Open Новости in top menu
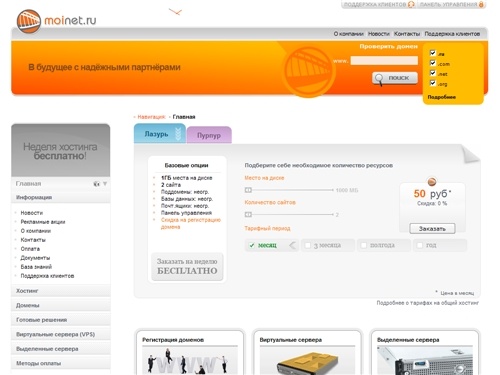Screen dimensions: 500x375 click(x=379, y=34)
